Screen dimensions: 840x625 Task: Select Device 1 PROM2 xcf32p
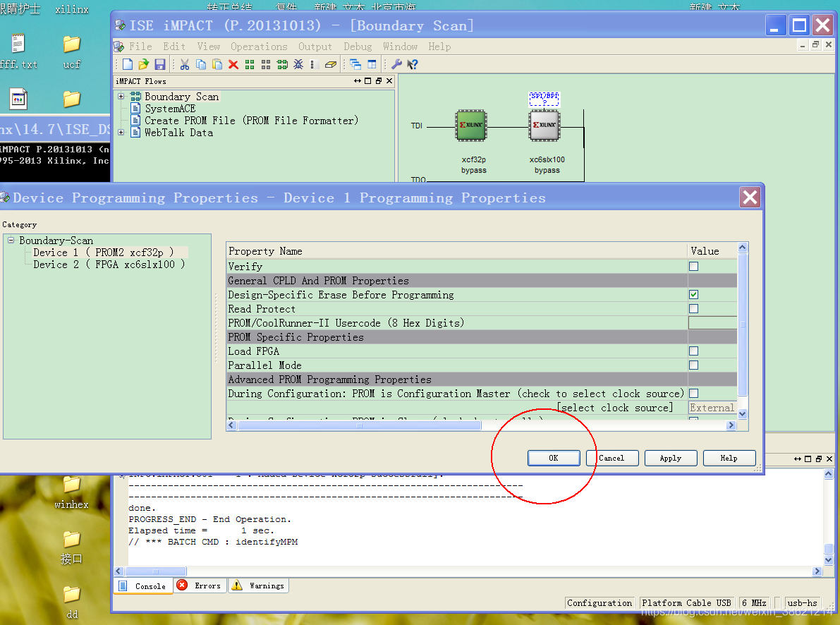tap(104, 253)
